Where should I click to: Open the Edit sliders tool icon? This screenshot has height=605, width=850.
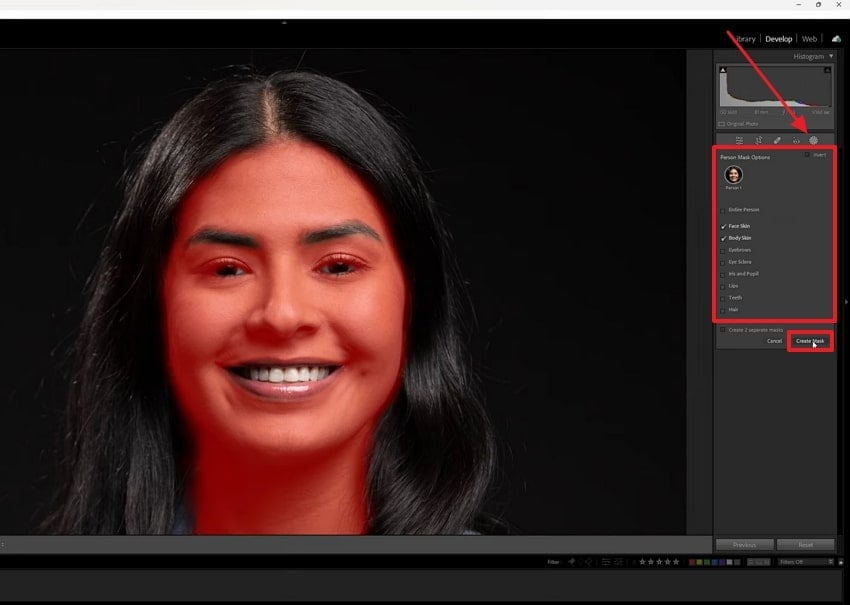click(739, 140)
